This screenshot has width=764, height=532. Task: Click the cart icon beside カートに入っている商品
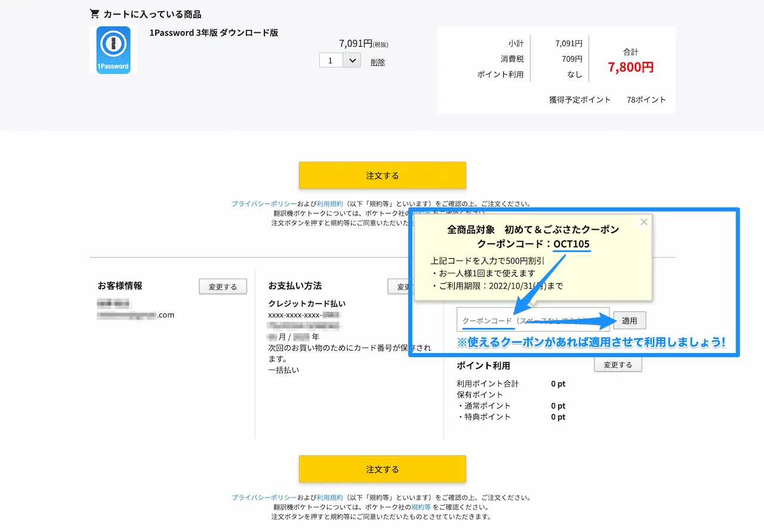pyautogui.click(x=94, y=14)
